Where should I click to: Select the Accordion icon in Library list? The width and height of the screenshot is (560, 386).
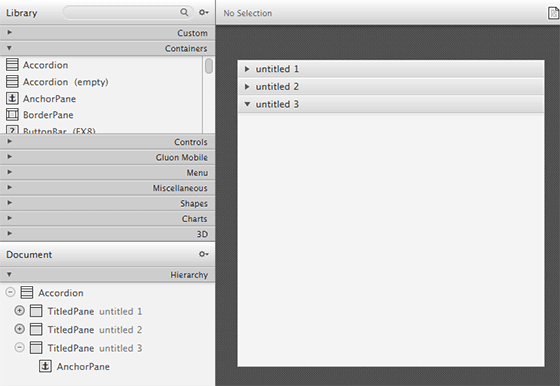tap(12, 65)
